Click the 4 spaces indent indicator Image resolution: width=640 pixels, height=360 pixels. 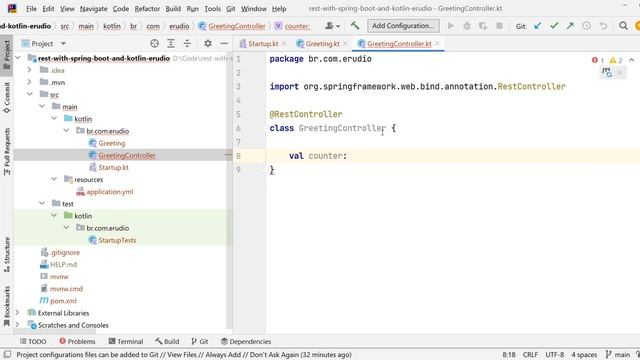coord(584,355)
